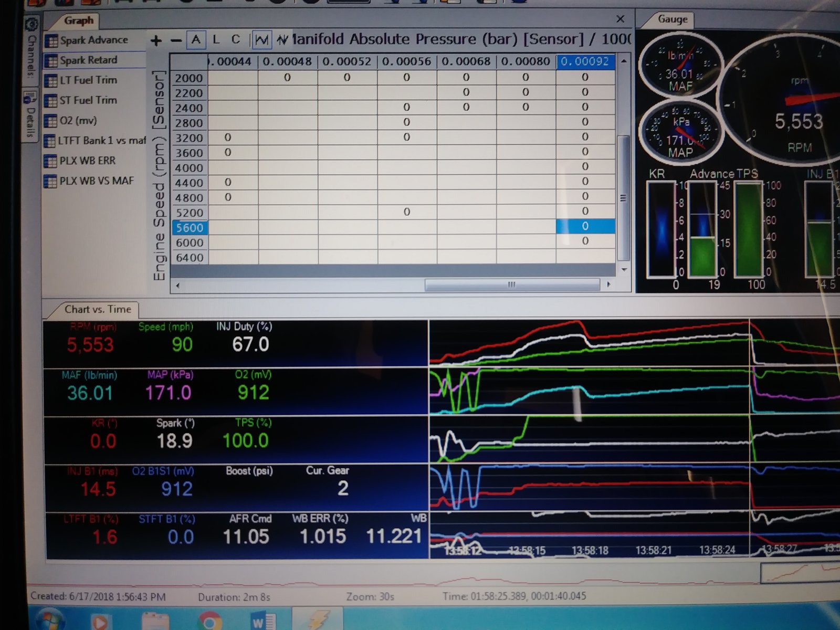Click the KR bar gauge

click(662, 229)
